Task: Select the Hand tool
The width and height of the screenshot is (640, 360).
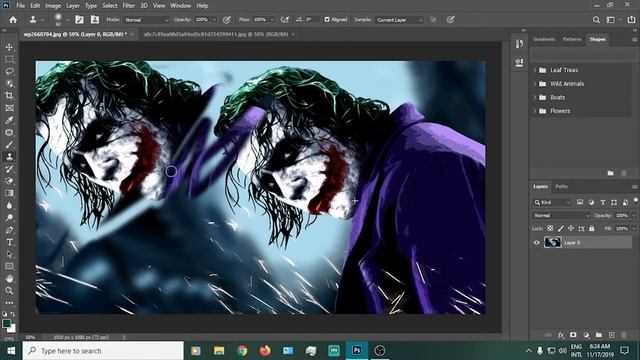Action: (x=9, y=278)
